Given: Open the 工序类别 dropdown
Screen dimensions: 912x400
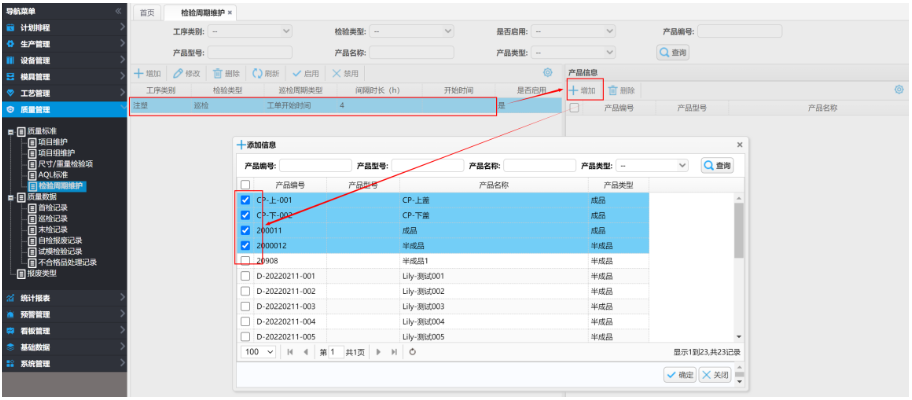Looking at the screenshot, I should click(x=250, y=32).
